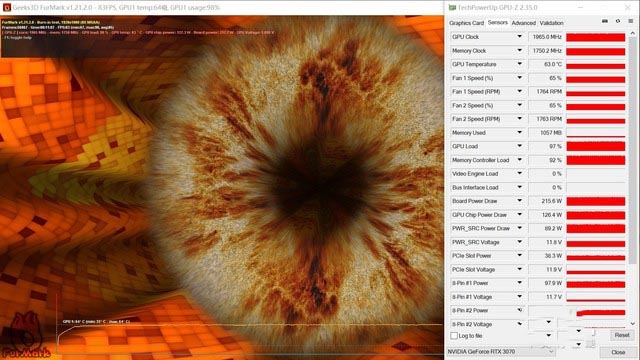The width and height of the screenshot is (640, 360).
Task: Click the GPU Clock value 1965.0 MHz
Action: [x=546, y=37]
